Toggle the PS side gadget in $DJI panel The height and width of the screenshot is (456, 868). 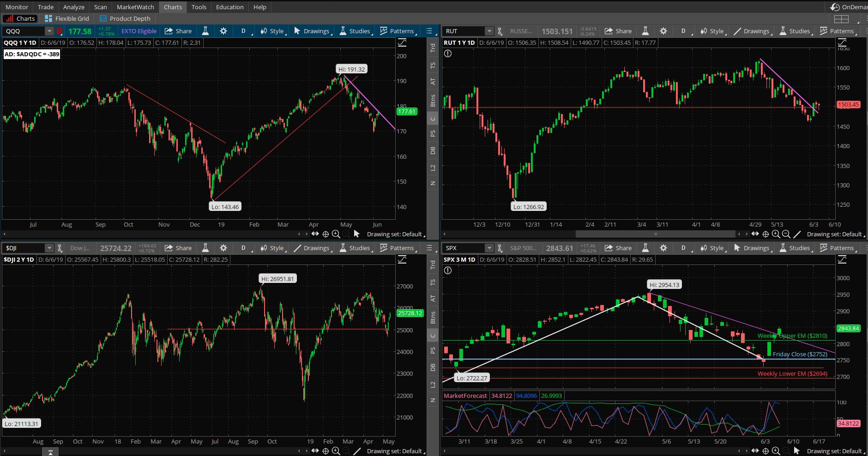[433, 350]
